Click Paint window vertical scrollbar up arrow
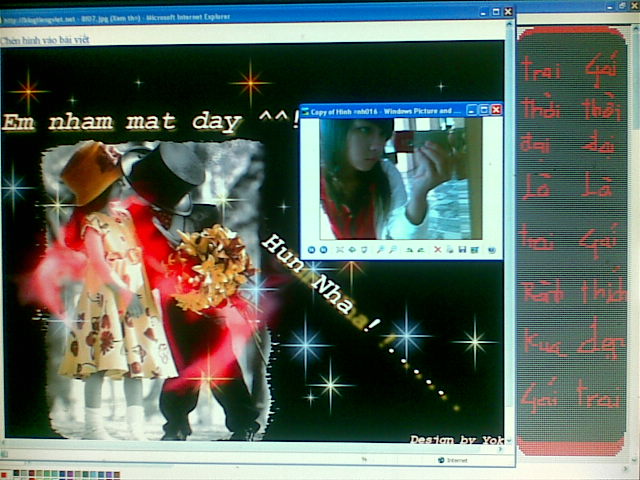The width and height of the screenshot is (640, 480). tap(636, 28)
